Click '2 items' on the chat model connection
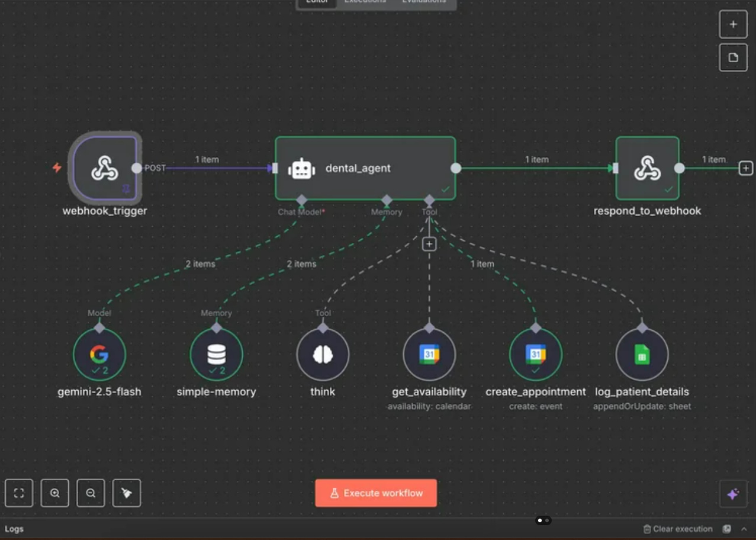The height and width of the screenshot is (540, 756). point(201,264)
